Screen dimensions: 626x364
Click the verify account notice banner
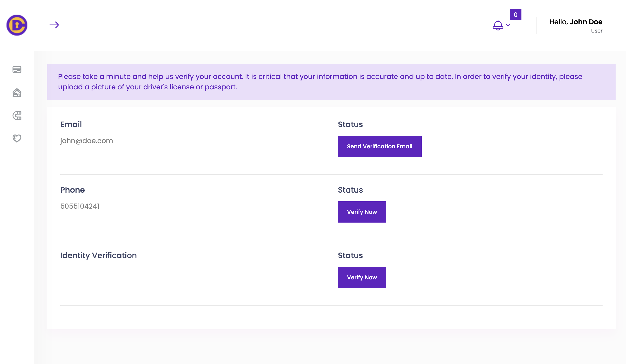pyautogui.click(x=331, y=82)
